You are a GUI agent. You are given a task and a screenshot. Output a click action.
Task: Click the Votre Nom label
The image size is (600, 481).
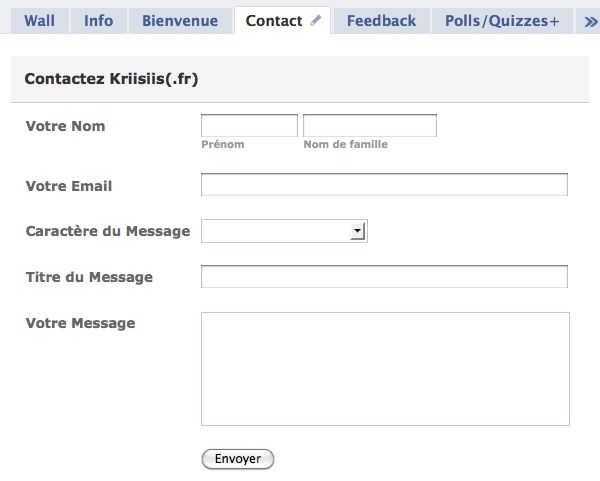65,126
